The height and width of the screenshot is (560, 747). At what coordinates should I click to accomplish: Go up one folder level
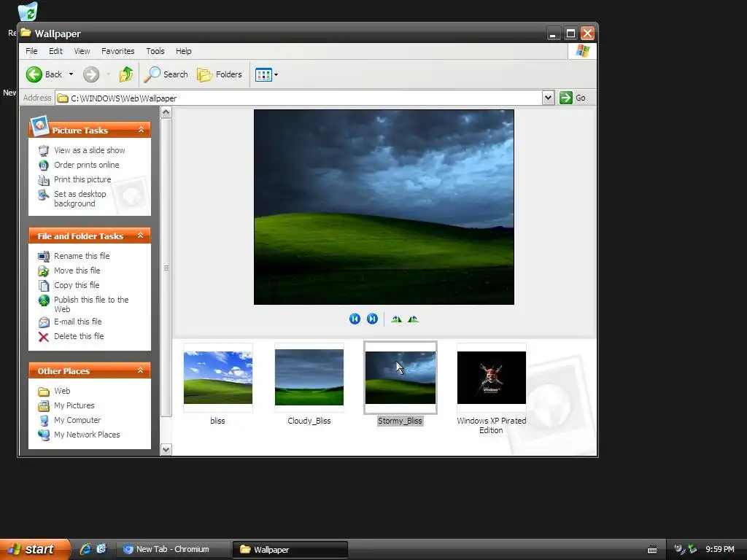(x=126, y=74)
